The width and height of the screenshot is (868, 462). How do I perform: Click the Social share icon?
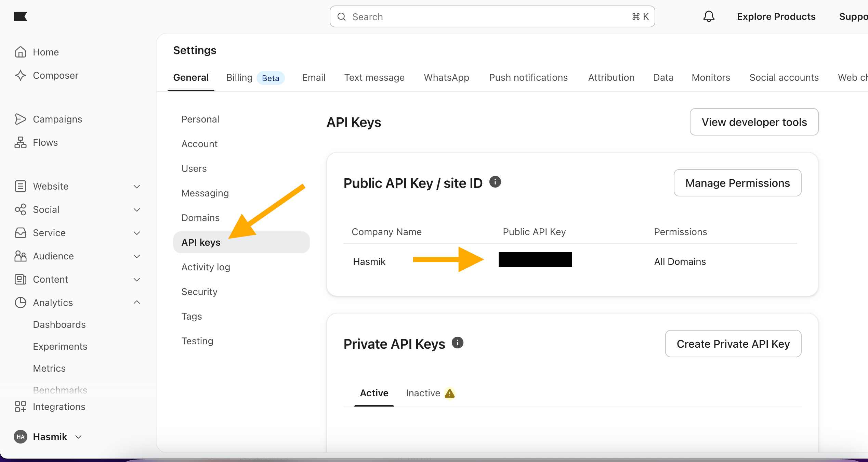pos(21,209)
